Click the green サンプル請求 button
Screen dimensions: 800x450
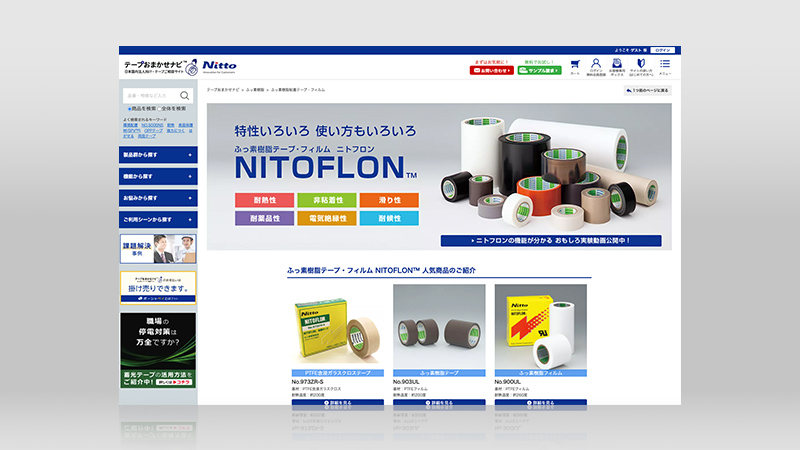[x=539, y=71]
